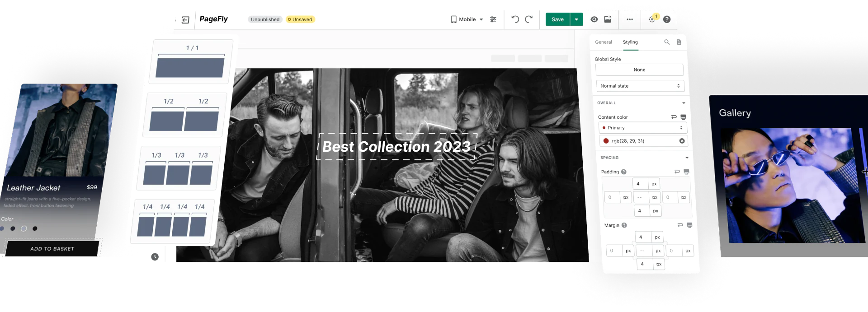868x312 pixels.
Task: Click the exit editor icon beside PageFly logo
Action: pos(185,20)
